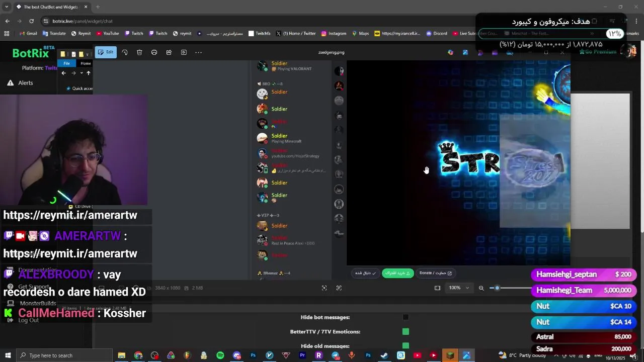644x362 pixels.
Task: Delete the image with the trash icon
Action: [139, 52]
